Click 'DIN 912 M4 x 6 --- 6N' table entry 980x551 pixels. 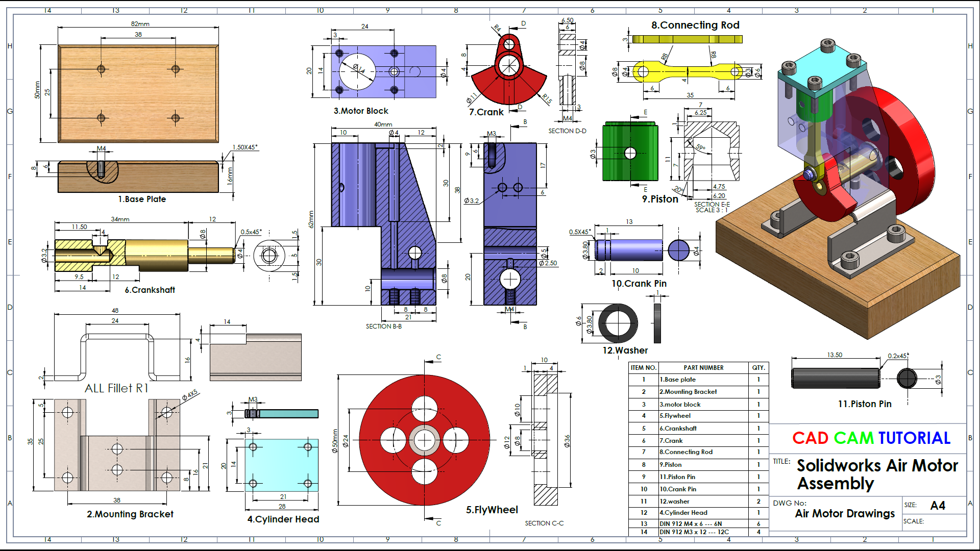point(690,523)
